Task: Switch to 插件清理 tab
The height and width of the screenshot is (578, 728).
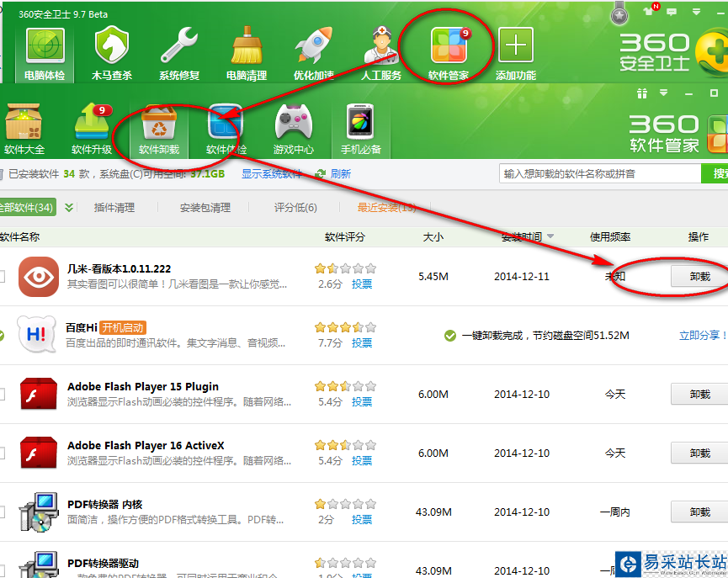Action: tap(114, 208)
